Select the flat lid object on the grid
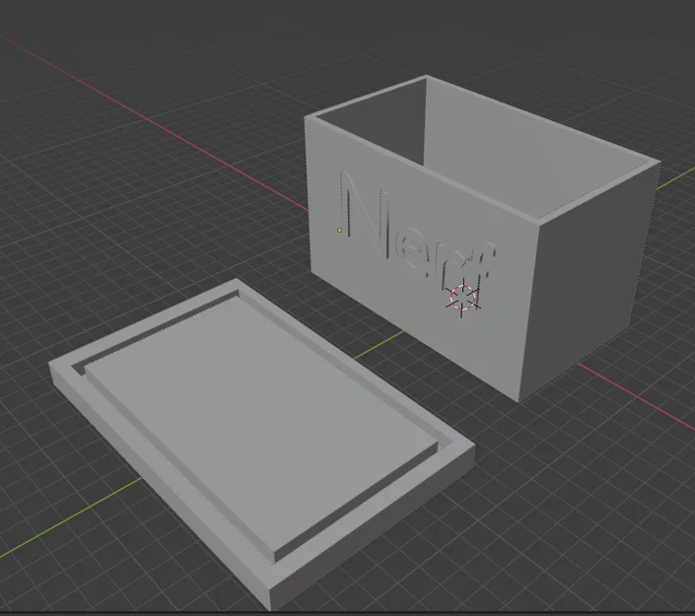Viewport: 695px width, 616px height. pos(261,444)
